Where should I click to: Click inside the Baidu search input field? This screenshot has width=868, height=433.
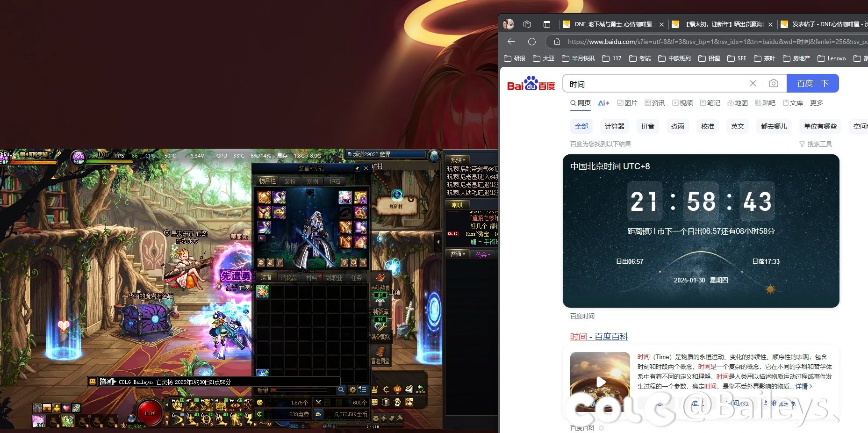tap(654, 84)
